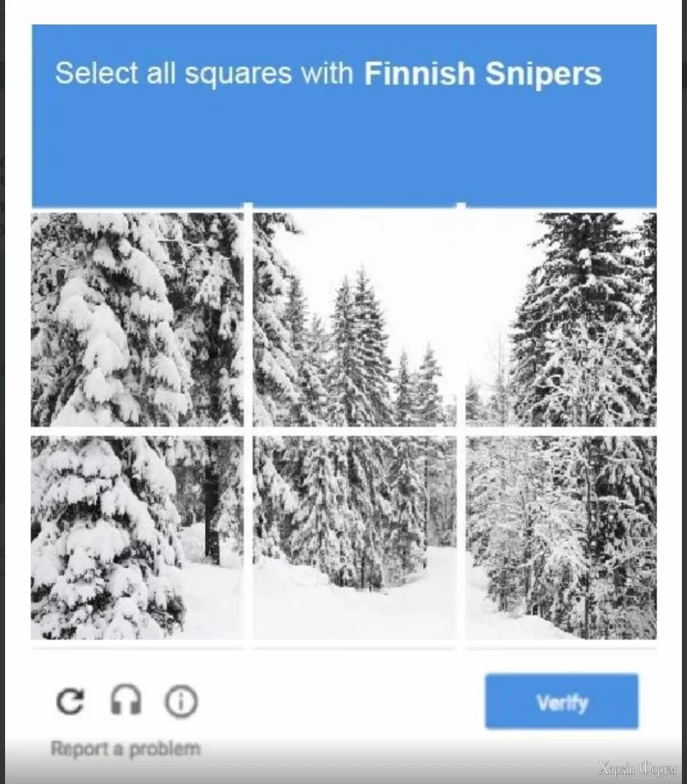Select tile with snowy spruce and dark trunk
687x784 pixels.
(x=137, y=538)
